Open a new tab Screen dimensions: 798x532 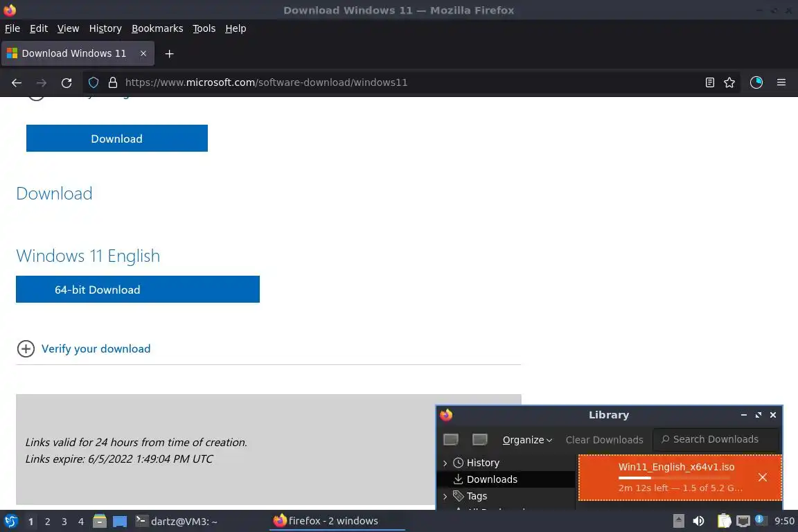170,53
